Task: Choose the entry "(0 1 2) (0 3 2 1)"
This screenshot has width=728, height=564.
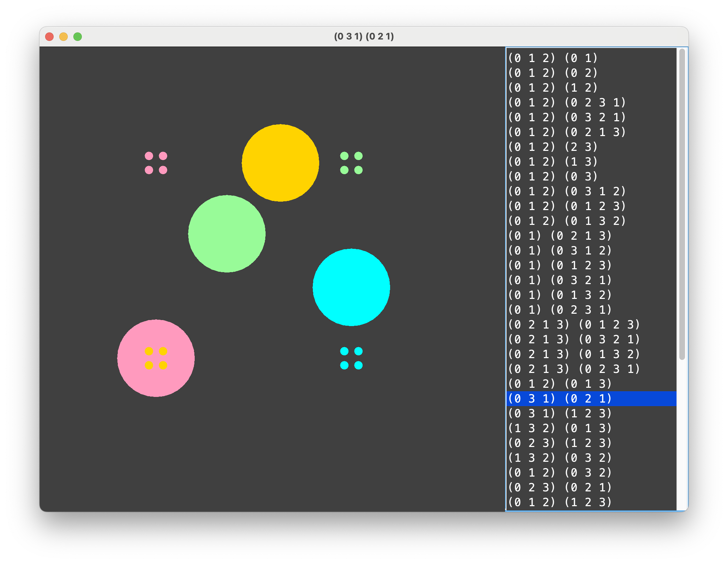Action: point(591,117)
